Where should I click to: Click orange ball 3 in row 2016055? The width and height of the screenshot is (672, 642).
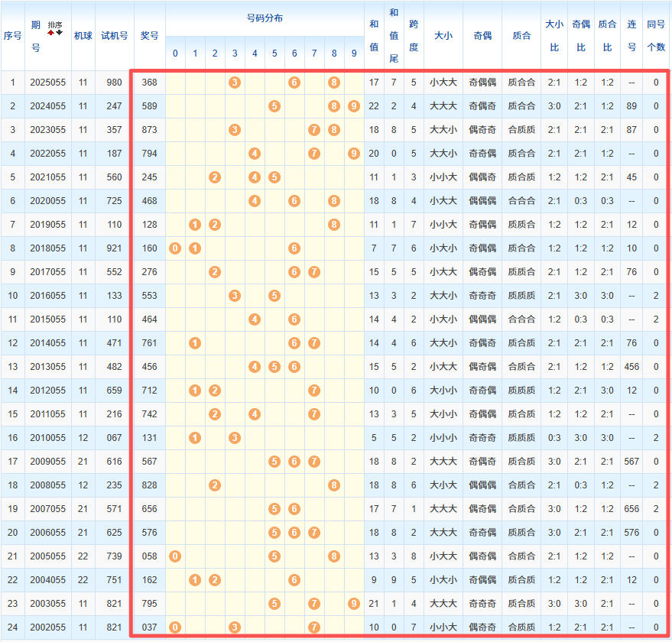235,296
